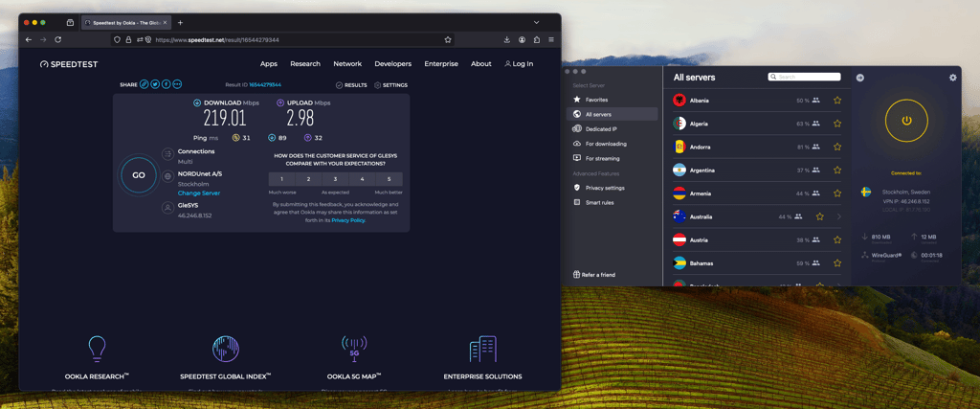Open Enterprise menu on Speedtest

coord(441,64)
